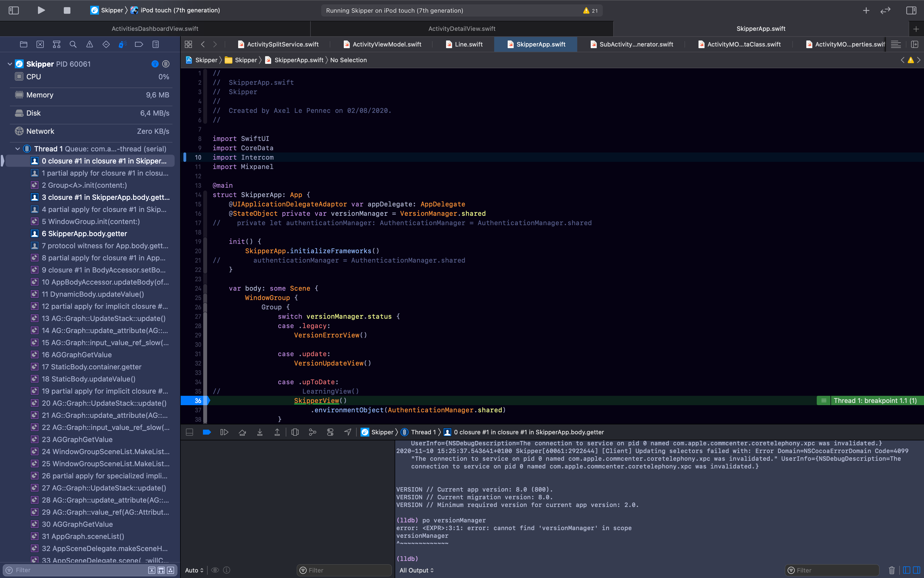Screen dimensions: 924x578
Task: Click Debug Memory Graph button
Action: point(313,432)
